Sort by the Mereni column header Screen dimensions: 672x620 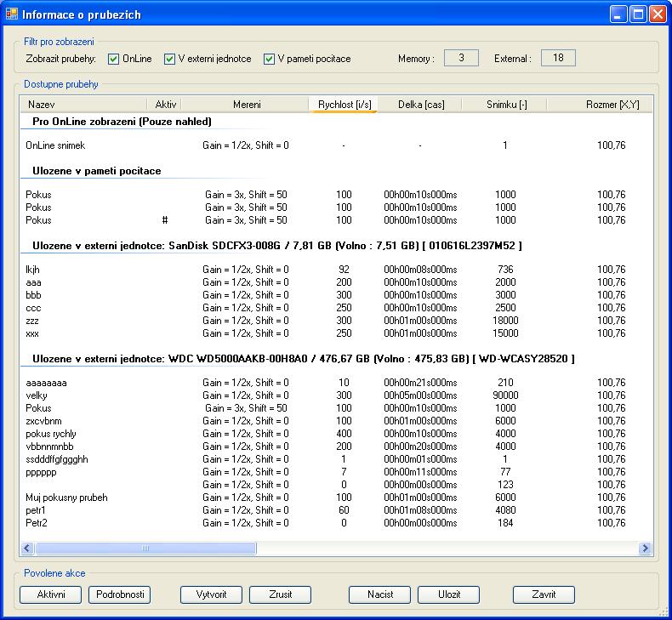(245, 104)
